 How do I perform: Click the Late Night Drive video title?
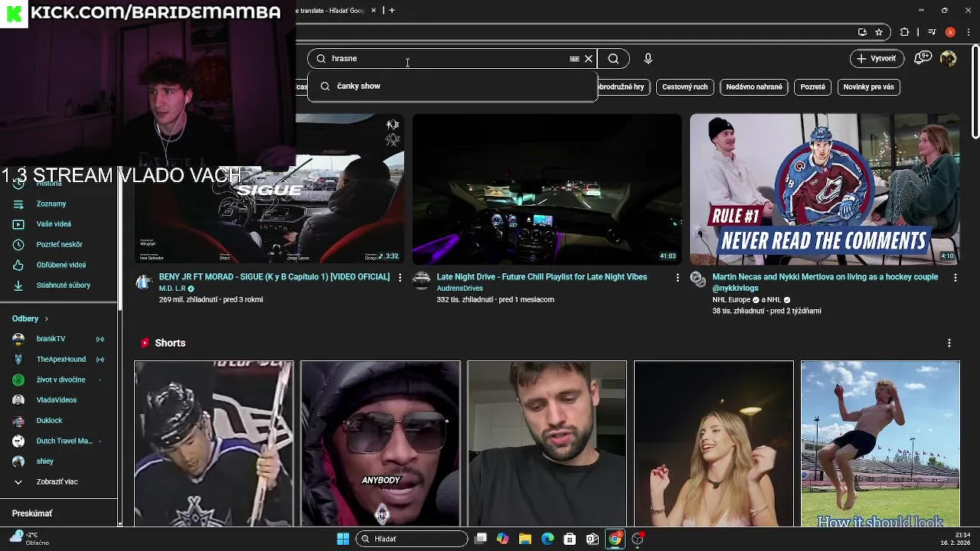(542, 277)
